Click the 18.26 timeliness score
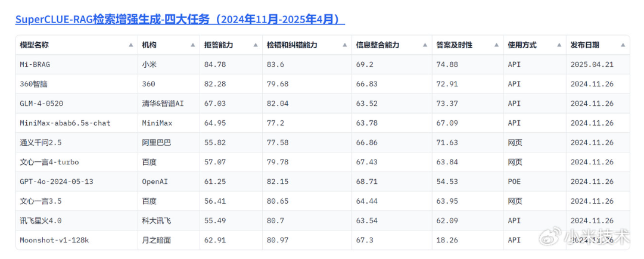The width and height of the screenshot is (644, 259). pyautogui.click(x=447, y=240)
